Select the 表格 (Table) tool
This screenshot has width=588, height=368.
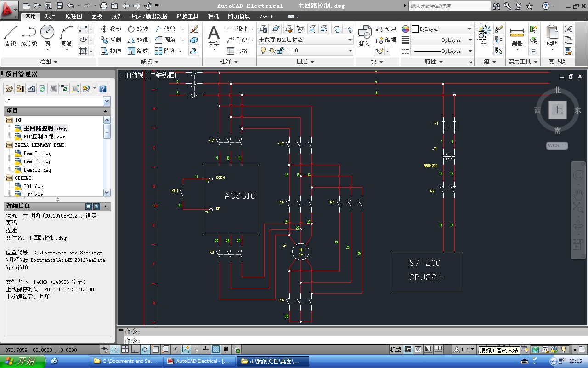237,51
